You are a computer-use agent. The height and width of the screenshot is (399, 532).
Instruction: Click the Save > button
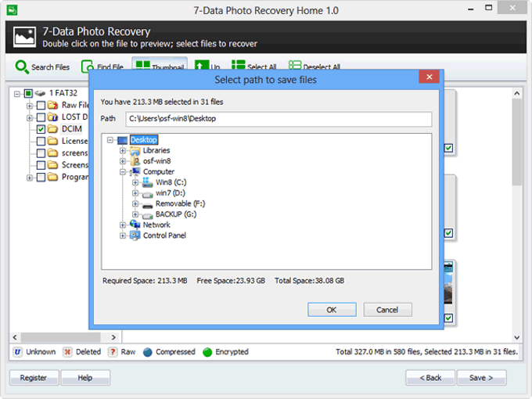(481, 378)
